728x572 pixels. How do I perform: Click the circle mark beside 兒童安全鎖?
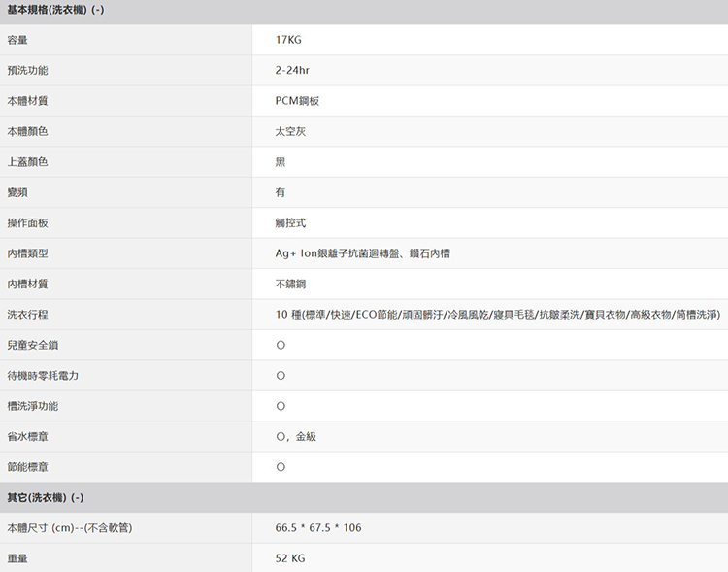point(281,346)
